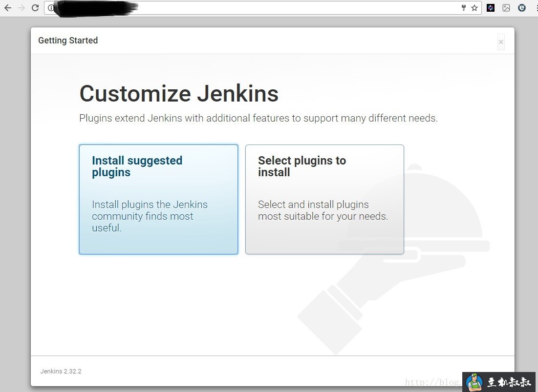This screenshot has height=392, width=538.
Task: Open the round blue extension icon
Action: (522, 8)
